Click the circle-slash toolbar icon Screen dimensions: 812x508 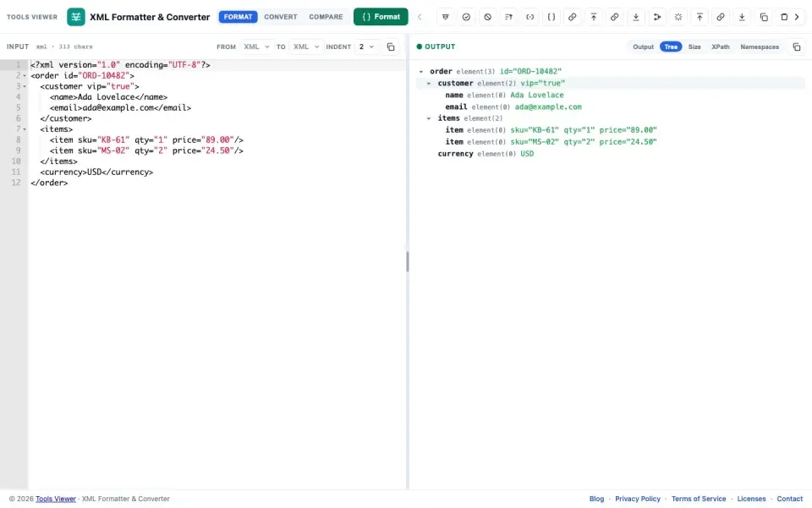pyautogui.click(x=487, y=17)
